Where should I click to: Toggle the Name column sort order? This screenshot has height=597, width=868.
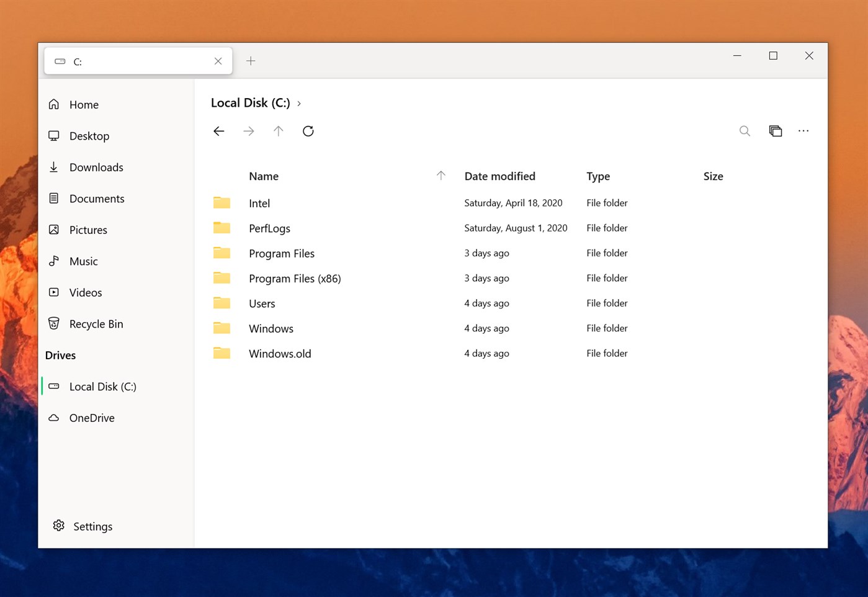pos(263,176)
